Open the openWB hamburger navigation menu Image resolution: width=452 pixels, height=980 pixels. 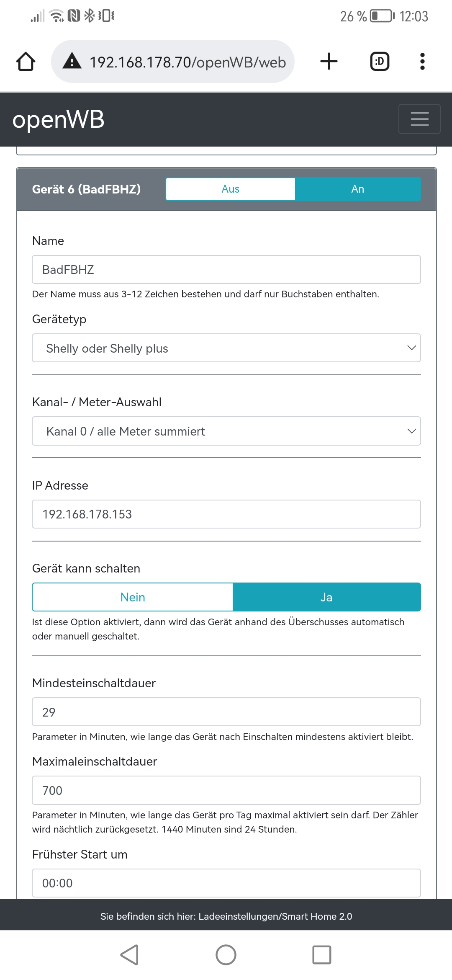click(419, 119)
